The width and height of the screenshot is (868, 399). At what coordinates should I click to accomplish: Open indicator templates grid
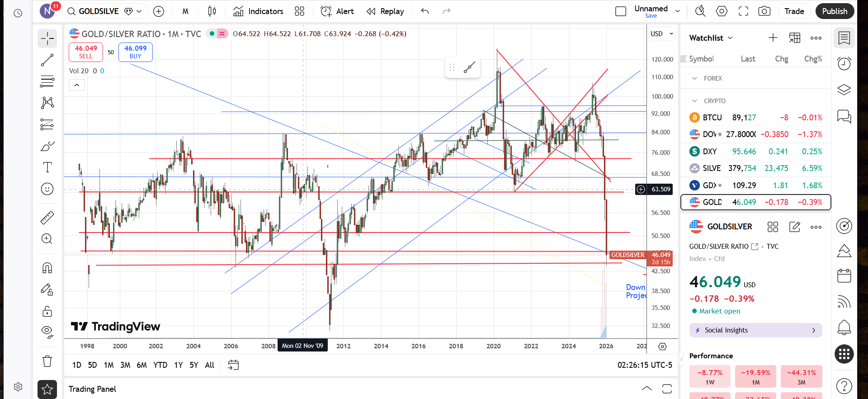[x=299, y=11]
